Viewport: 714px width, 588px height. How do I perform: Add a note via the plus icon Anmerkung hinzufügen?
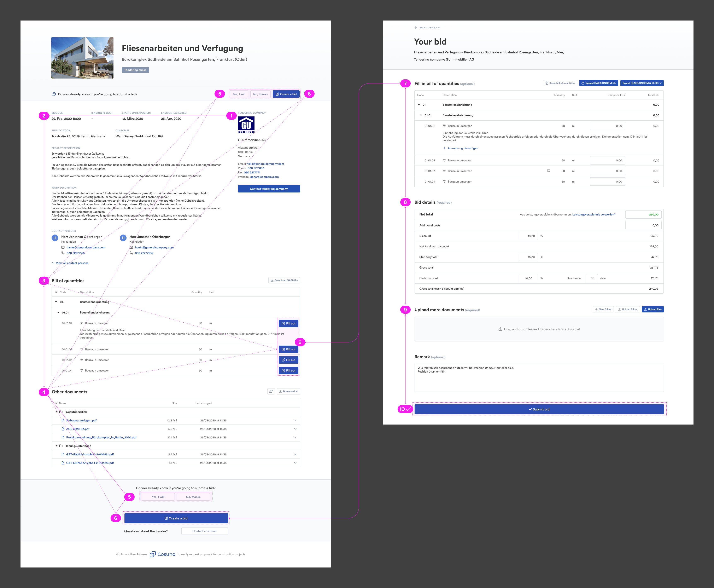tap(445, 148)
